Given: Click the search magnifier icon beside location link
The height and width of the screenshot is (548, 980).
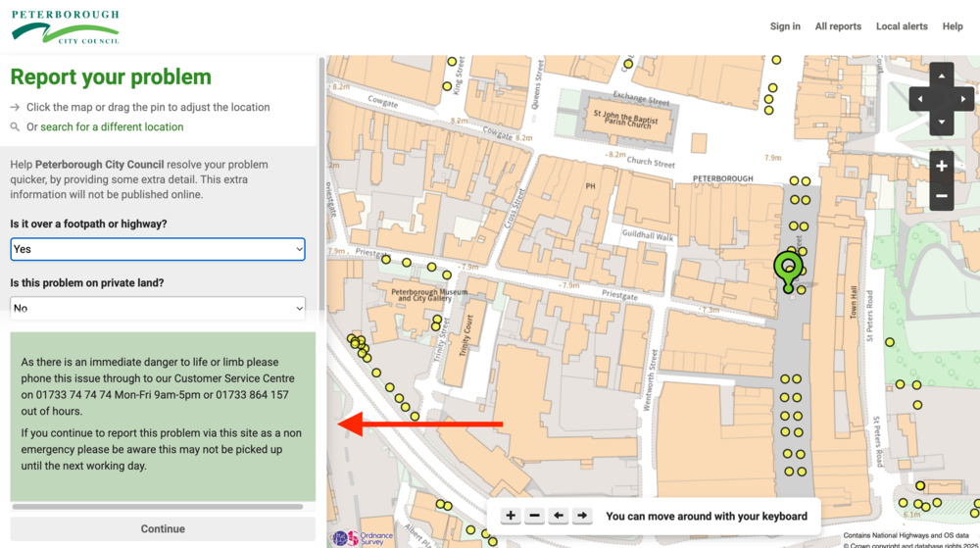Looking at the screenshot, I should click(15, 126).
